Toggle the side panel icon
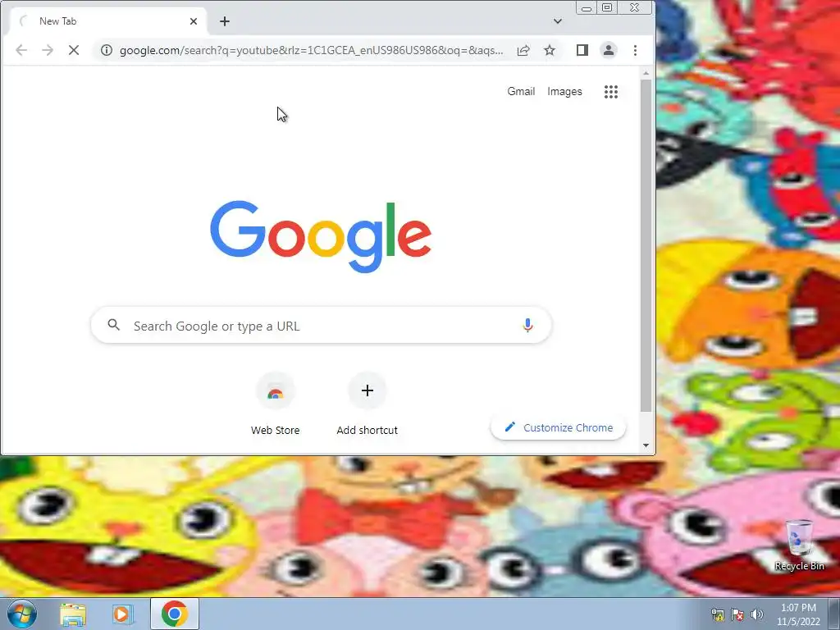The width and height of the screenshot is (840, 630). click(582, 50)
